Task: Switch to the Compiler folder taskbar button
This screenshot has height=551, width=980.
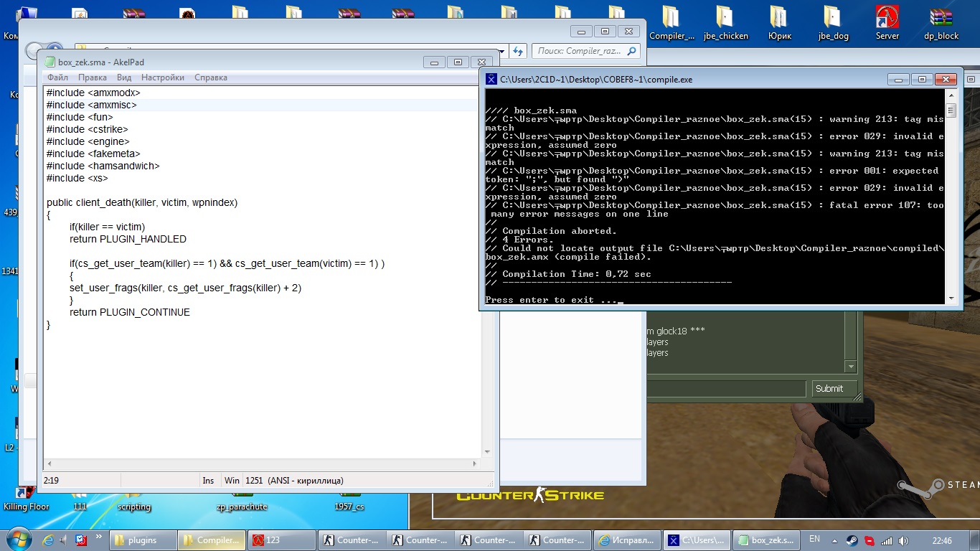Action: [x=212, y=540]
